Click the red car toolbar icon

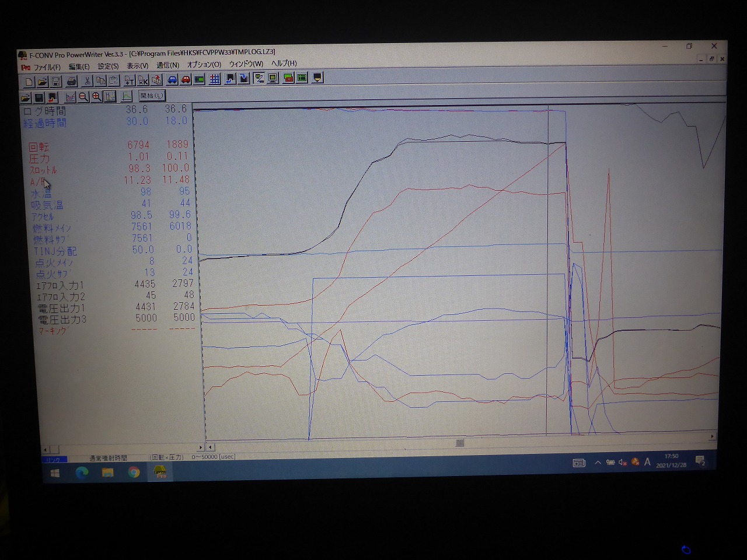tap(186, 79)
